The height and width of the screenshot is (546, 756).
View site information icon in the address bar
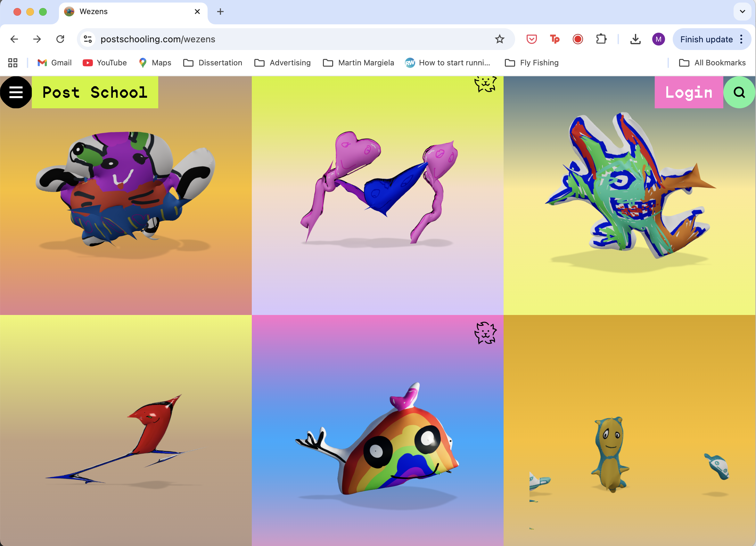point(88,39)
